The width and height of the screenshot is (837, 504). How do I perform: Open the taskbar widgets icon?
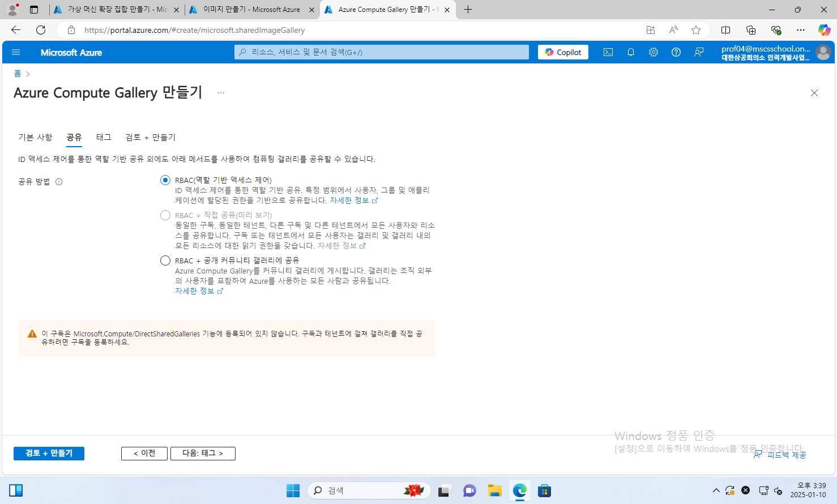point(16,490)
